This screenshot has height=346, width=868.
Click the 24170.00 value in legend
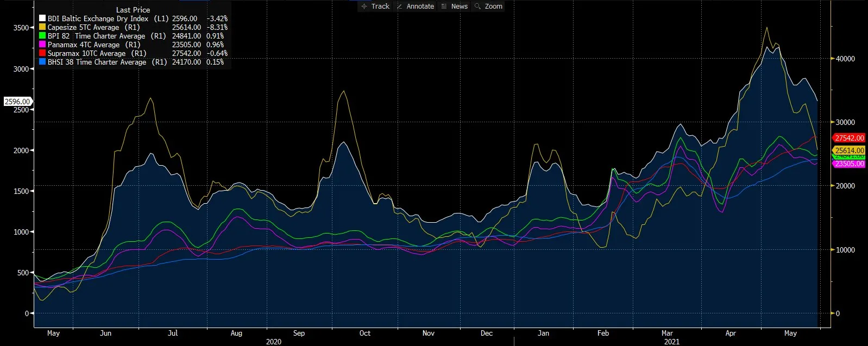[186, 62]
